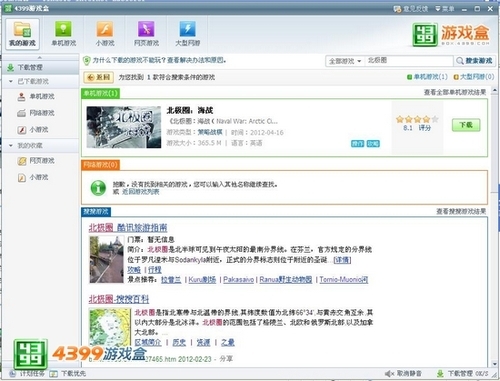Open the 大型网游 tab
The width and height of the screenshot is (500, 381).
[x=187, y=34]
